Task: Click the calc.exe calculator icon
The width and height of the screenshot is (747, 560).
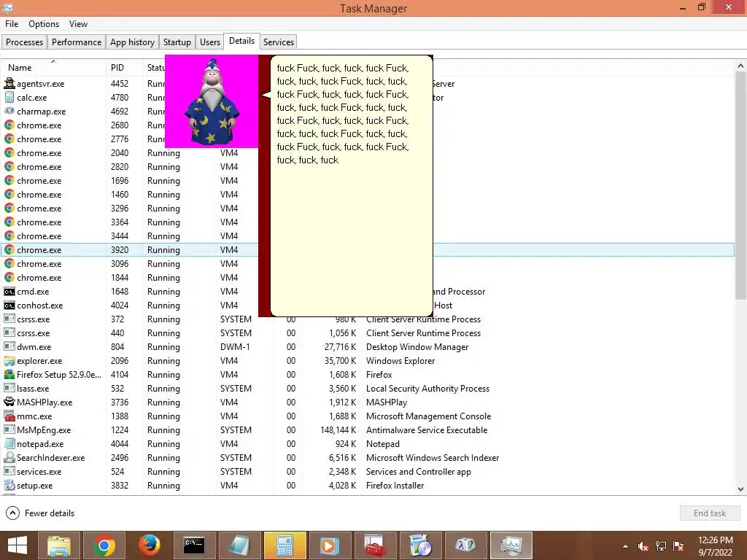Action: [9, 97]
